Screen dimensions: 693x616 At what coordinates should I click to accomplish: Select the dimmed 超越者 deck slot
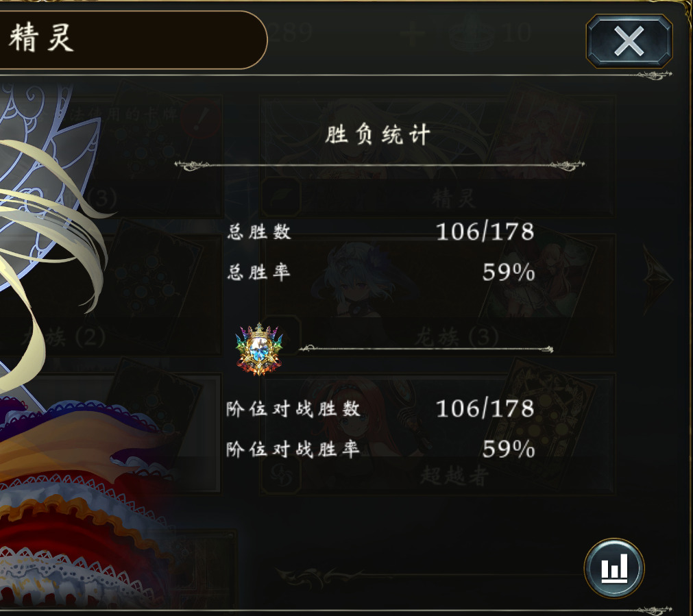(437, 434)
